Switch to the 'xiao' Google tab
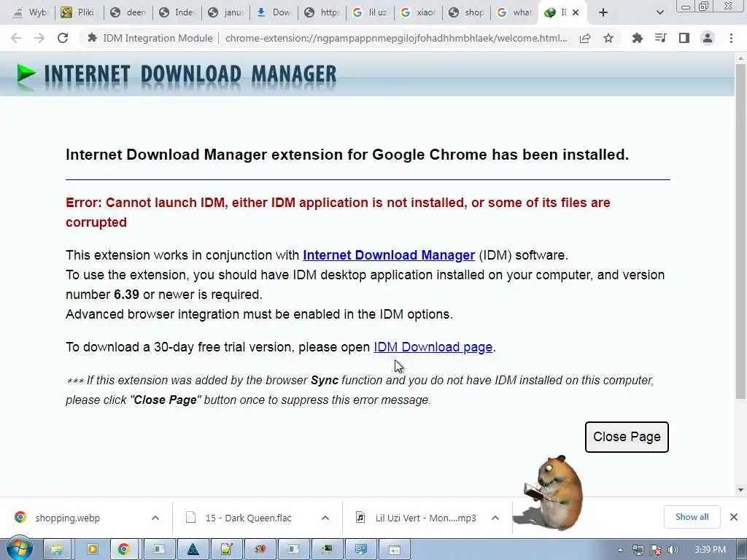The height and width of the screenshot is (560, 747). [419, 13]
